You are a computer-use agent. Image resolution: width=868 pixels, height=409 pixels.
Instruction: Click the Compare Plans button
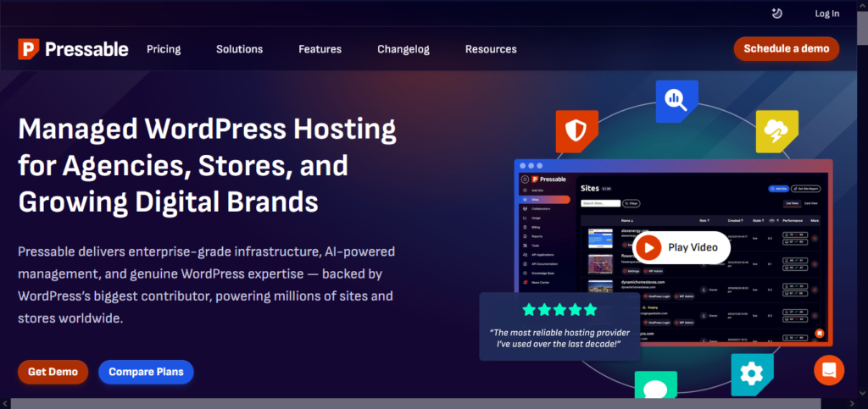146,372
